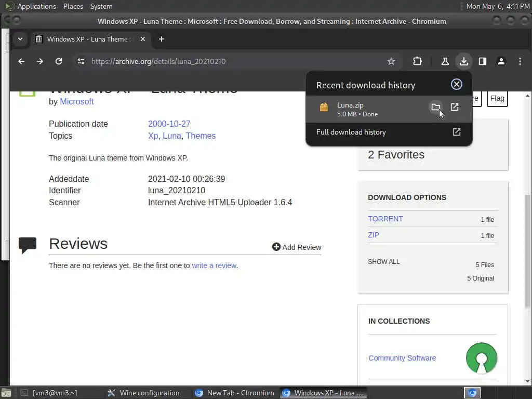Download the ZIP option
The width and height of the screenshot is (532, 399).
coord(374,235)
